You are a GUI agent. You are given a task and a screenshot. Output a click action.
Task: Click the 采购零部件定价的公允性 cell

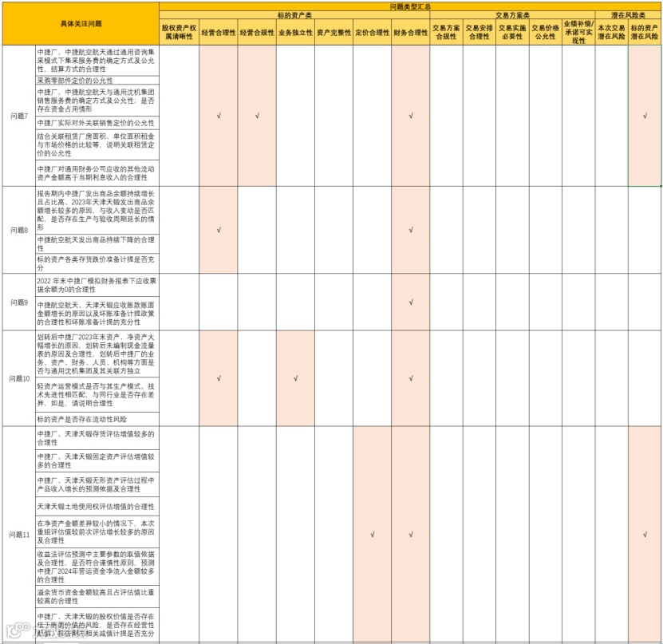[97, 81]
